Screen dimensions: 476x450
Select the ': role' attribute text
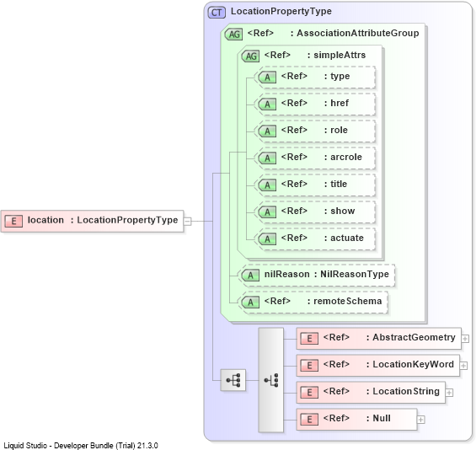(335, 130)
